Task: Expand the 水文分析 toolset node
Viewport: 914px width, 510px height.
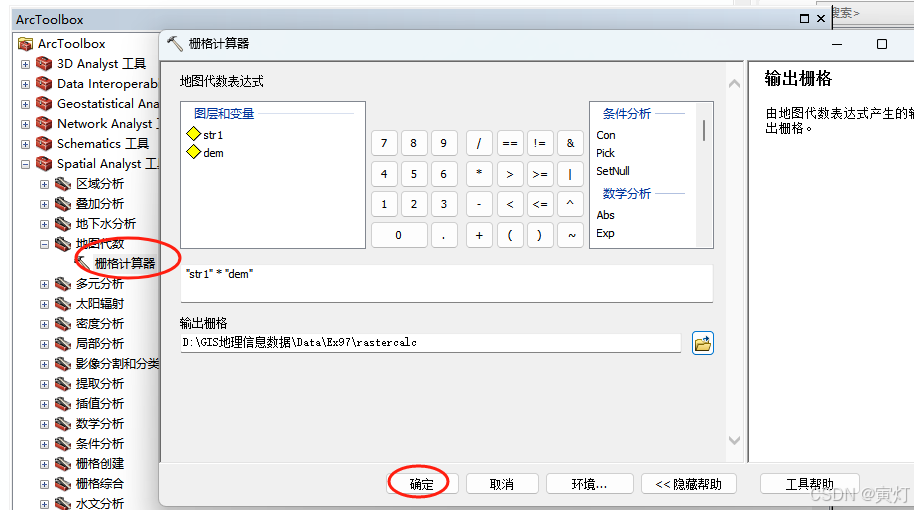Action: tap(44, 504)
